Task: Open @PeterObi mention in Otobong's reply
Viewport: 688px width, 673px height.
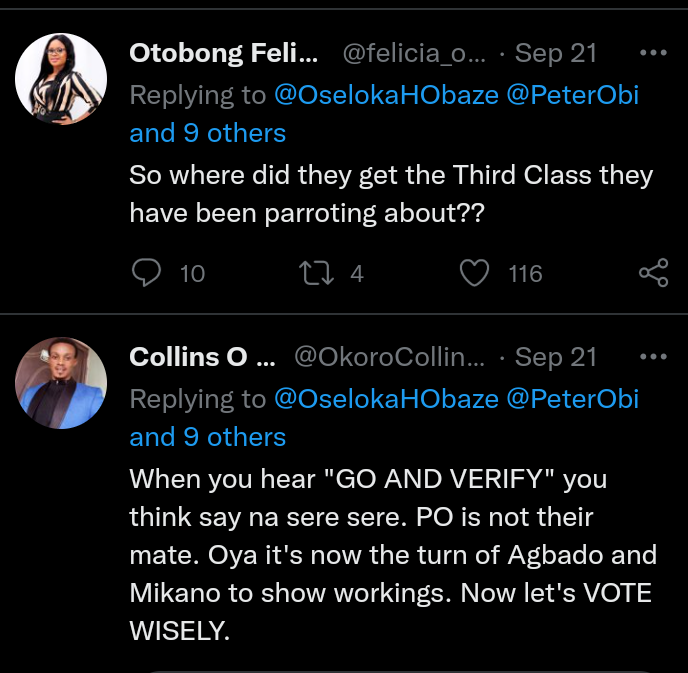Action: pyautogui.click(x=573, y=95)
